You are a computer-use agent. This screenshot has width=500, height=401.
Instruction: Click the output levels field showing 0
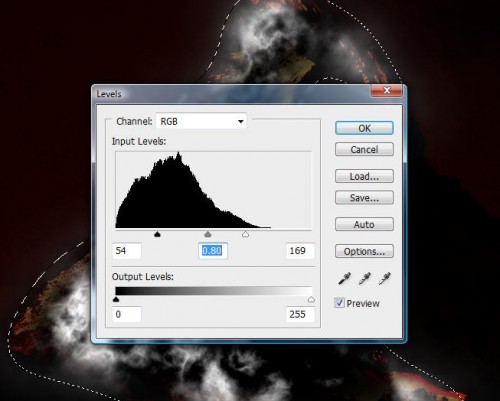127,314
